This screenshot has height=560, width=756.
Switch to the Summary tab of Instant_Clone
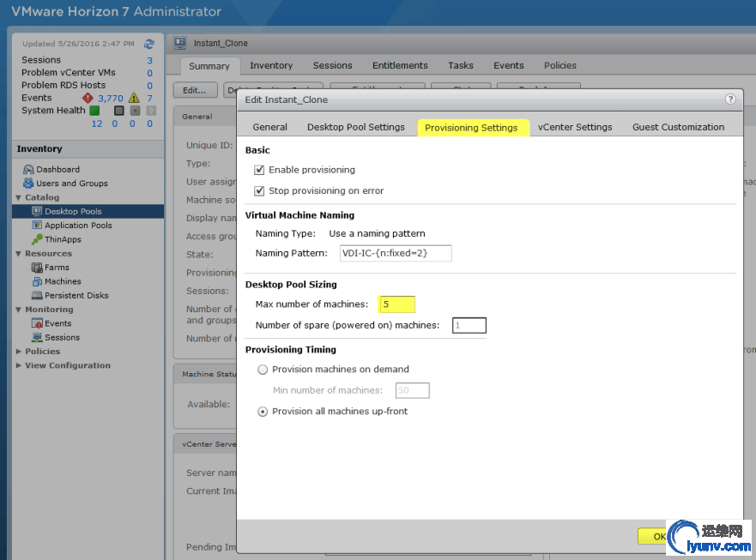pyautogui.click(x=209, y=66)
